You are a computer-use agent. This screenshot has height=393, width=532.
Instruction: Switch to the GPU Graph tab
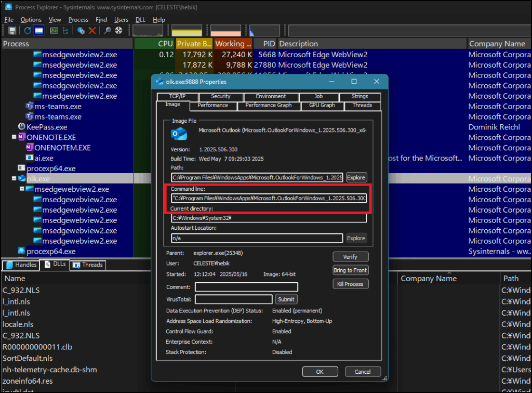pos(322,105)
